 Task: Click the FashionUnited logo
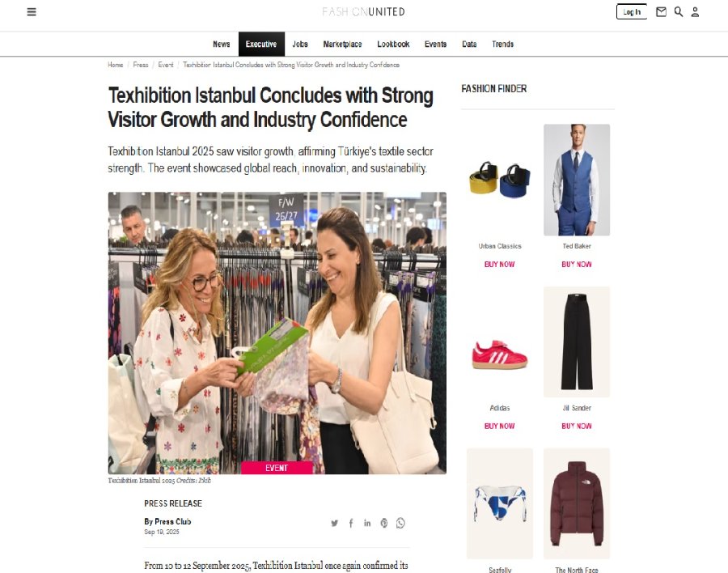[x=363, y=11]
